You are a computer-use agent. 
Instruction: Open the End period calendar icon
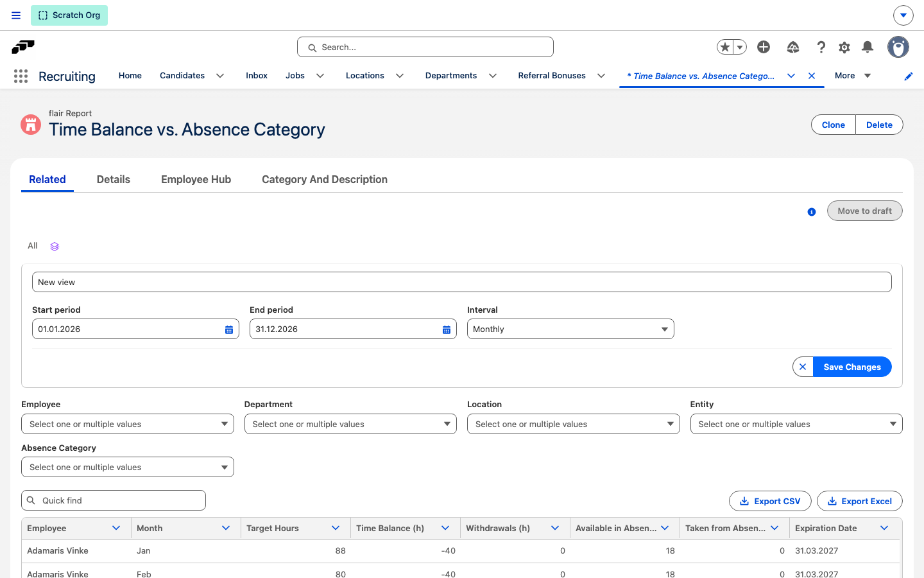tap(447, 329)
